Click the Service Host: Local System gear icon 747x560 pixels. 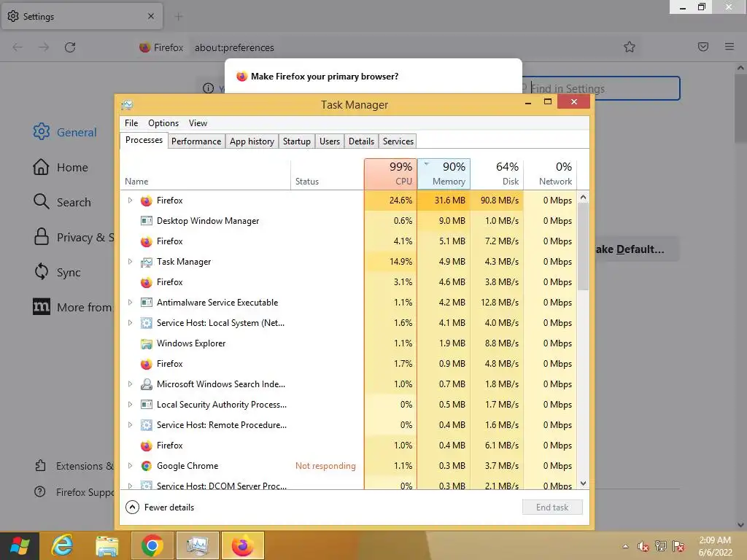tap(146, 323)
